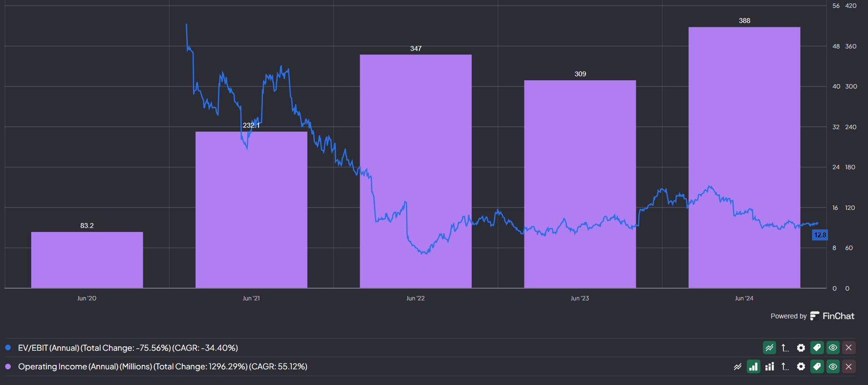Click the blue EV/EBIT color dot
Viewport: 868px width, 385px height.
(x=8, y=348)
